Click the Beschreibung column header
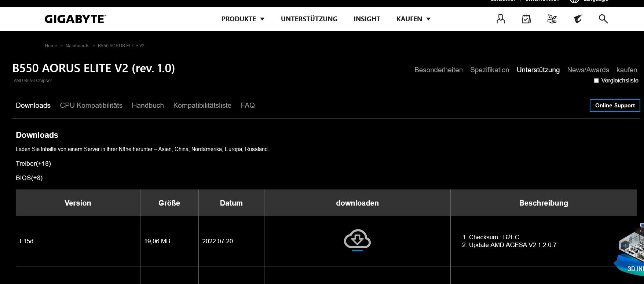This screenshot has width=644, height=284. coord(544,203)
